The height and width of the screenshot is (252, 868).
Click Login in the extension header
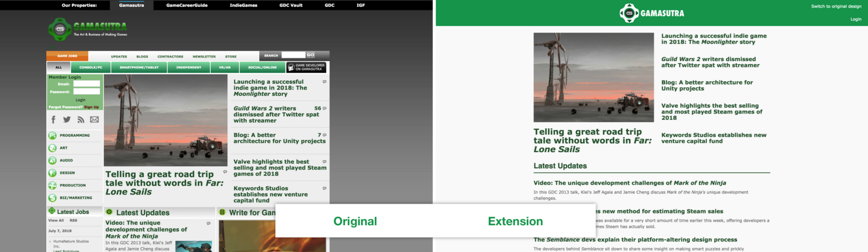pos(855,19)
